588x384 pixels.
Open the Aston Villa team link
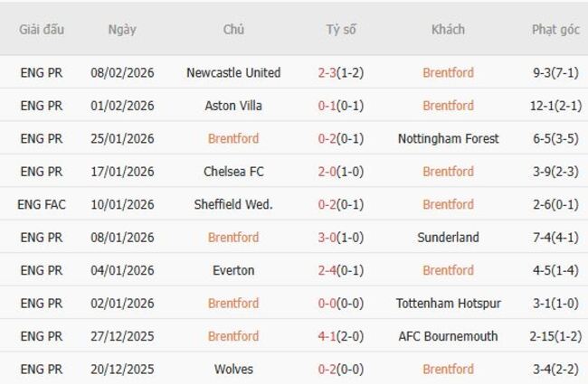233,106
